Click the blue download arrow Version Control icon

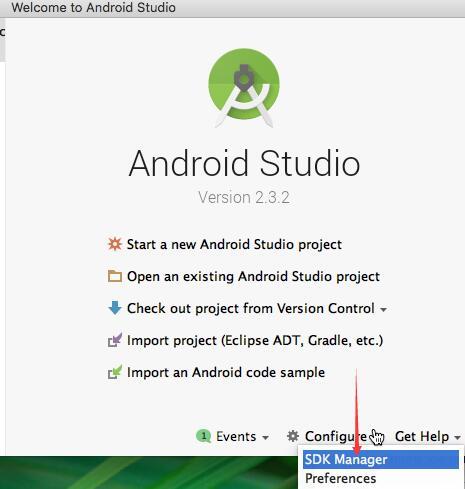pos(115,308)
